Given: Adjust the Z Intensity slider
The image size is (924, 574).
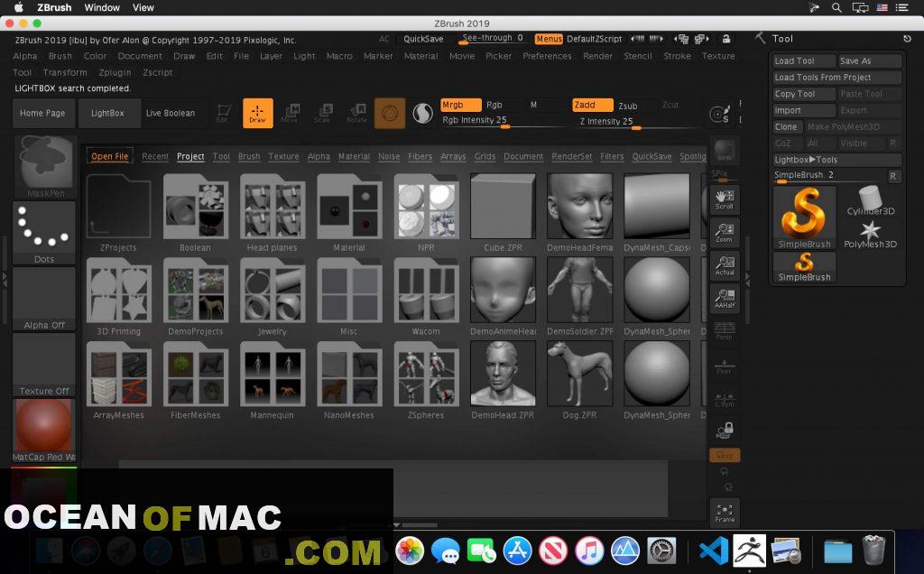Looking at the screenshot, I should click(636, 122).
